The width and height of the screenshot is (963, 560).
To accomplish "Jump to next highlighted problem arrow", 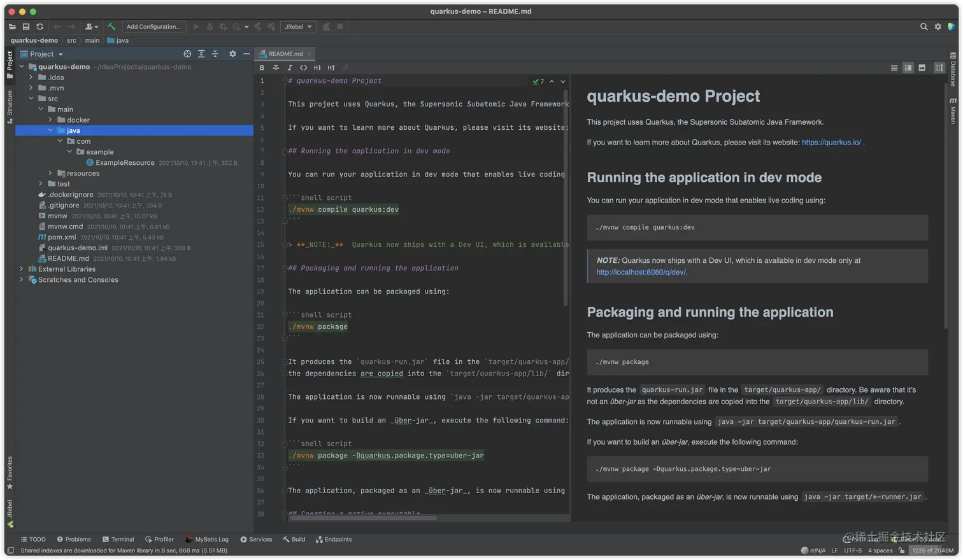I will (563, 81).
